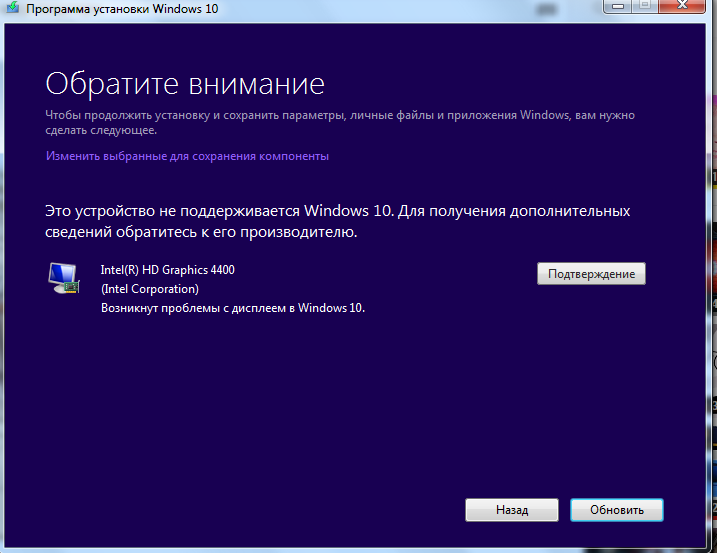Screen dimensions: 717x553
Task: Close the Windows 10 setup window
Action: 680,7
